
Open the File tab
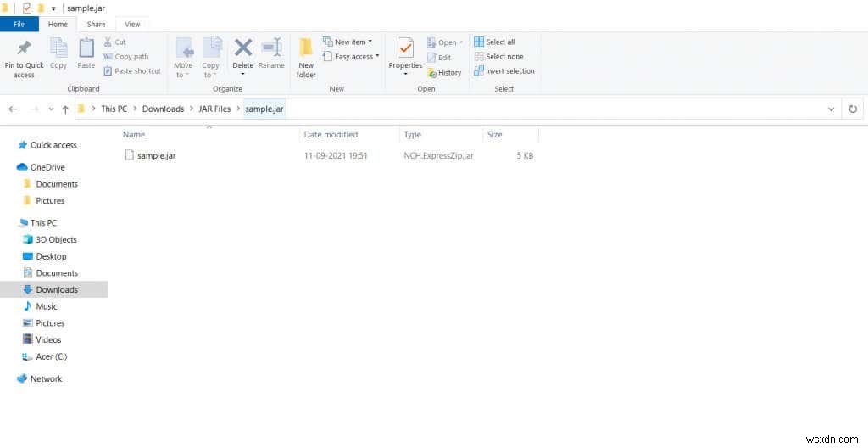coord(19,25)
